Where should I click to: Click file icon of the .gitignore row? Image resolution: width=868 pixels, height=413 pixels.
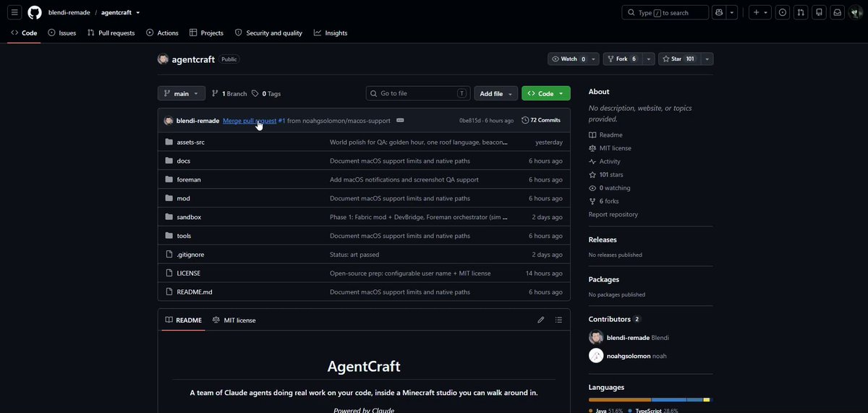pyautogui.click(x=169, y=255)
